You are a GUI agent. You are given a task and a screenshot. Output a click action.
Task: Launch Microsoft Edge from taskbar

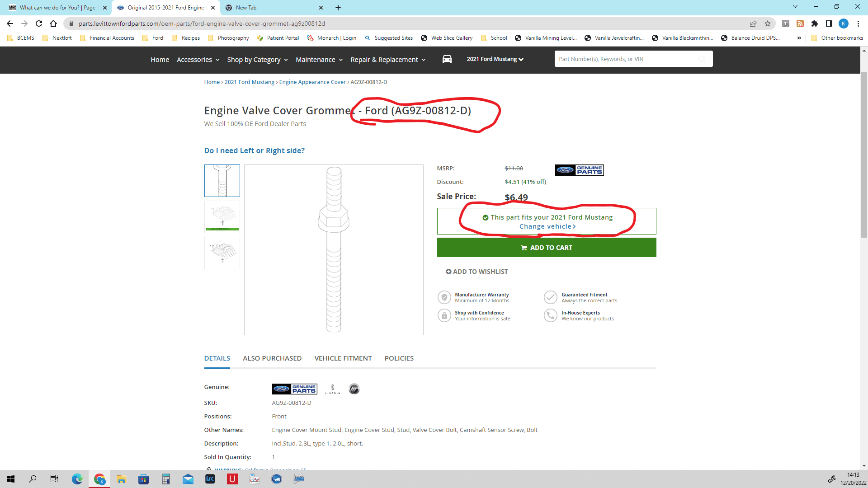click(x=77, y=479)
